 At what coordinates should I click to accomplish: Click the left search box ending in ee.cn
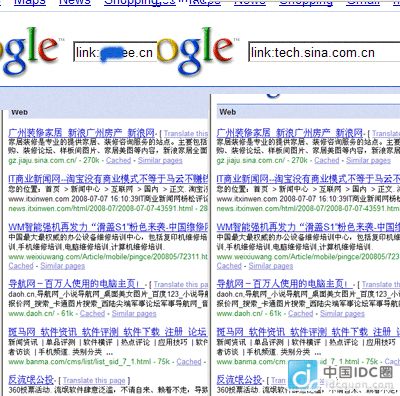pos(115,52)
